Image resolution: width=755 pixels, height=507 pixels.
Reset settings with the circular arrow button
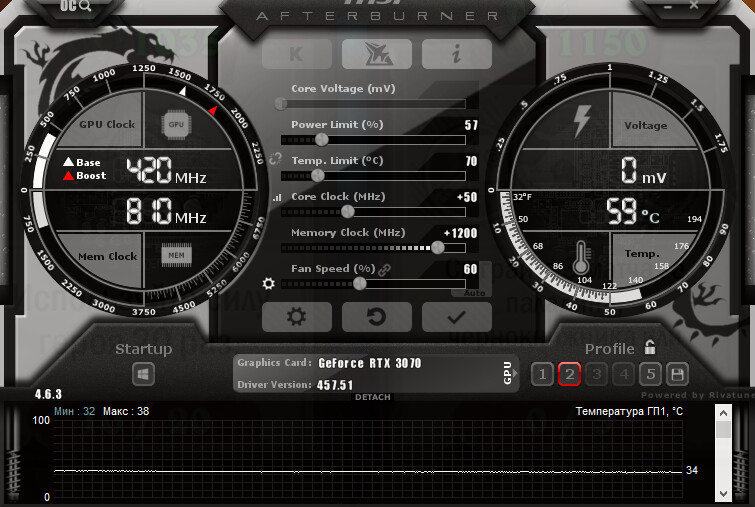click(x=377, y=317)
